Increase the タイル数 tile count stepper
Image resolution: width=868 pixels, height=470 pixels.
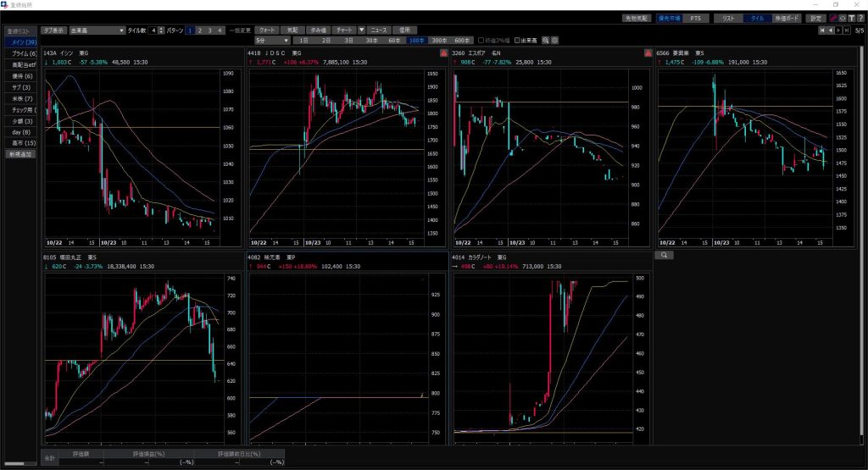(160, 27)
